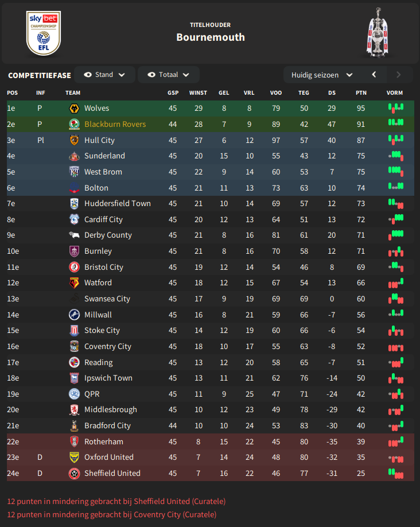Click the Blackburn Rovers crest icon
The height and width of the screenshot is (527, 420).
74,125
